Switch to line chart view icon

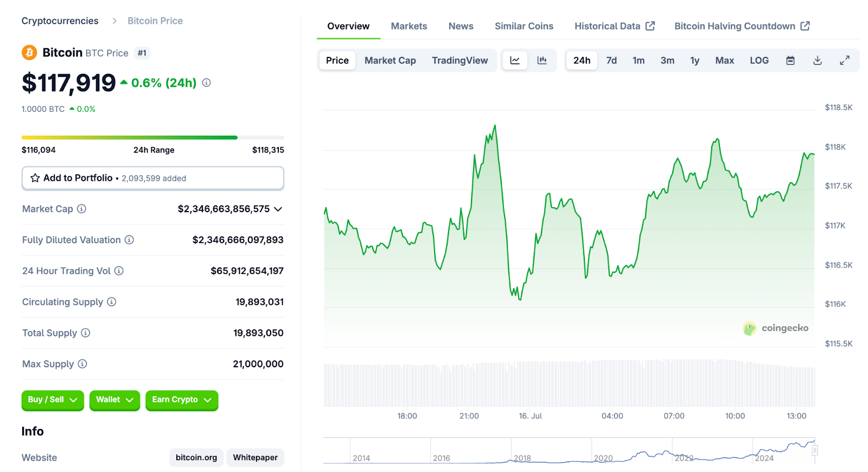pyautogui.click(x=515, y=60)
